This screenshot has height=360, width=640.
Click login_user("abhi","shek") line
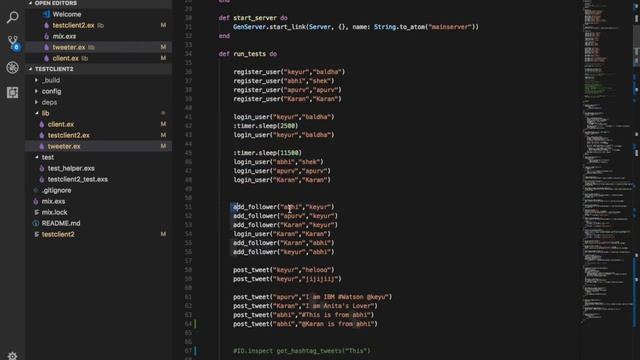coord(278,162)
